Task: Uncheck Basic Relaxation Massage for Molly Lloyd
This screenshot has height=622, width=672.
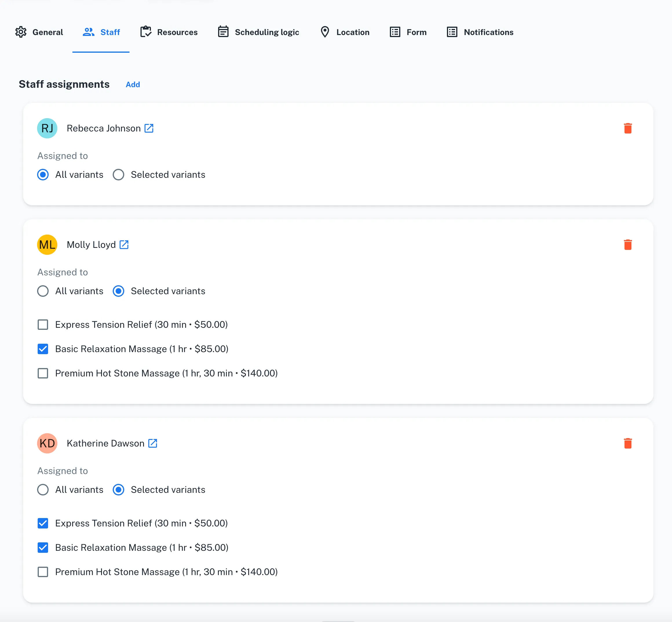Action: coord(43,349)
